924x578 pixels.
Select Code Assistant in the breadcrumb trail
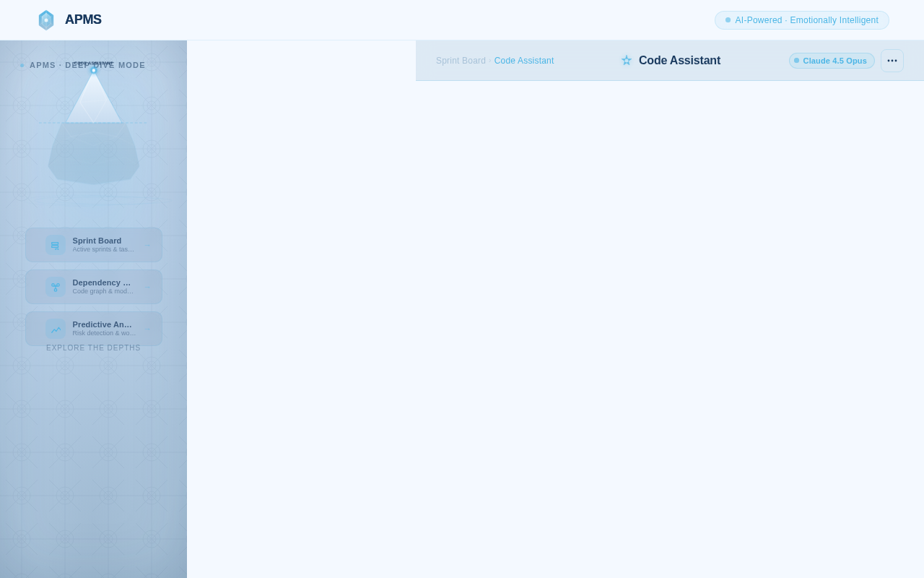coord(524,61)
